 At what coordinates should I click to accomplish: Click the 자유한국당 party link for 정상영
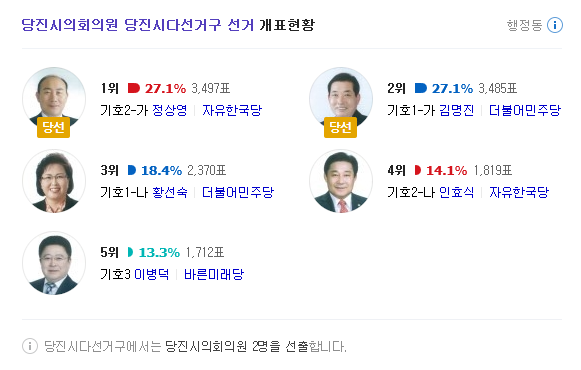click(232, 110)
